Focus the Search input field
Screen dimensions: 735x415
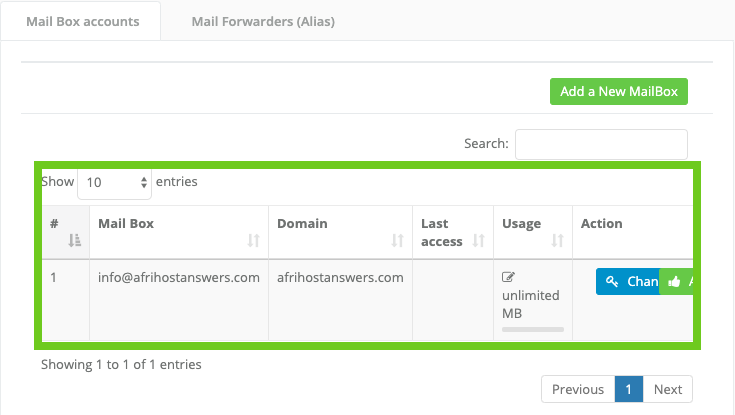tap(601, 144)
